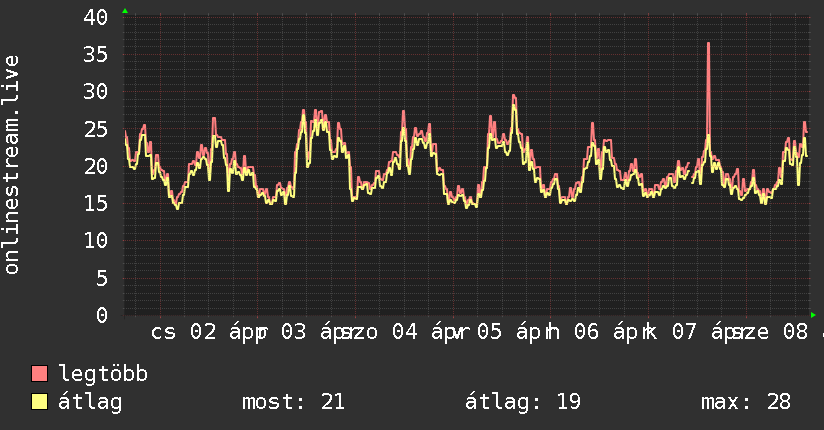
Task: Click the y-axis label 25
Action: point(96,129)
